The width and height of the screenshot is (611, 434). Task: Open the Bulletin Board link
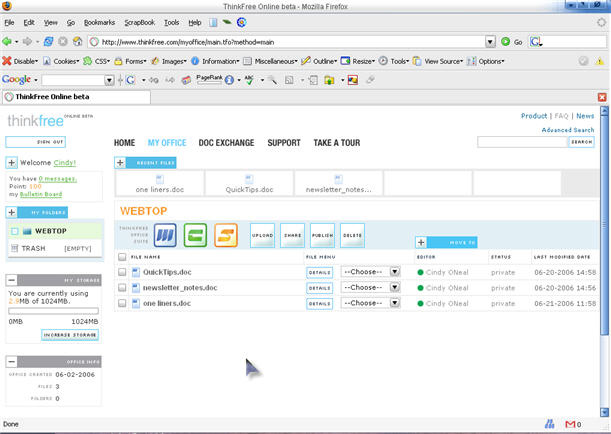41,194
